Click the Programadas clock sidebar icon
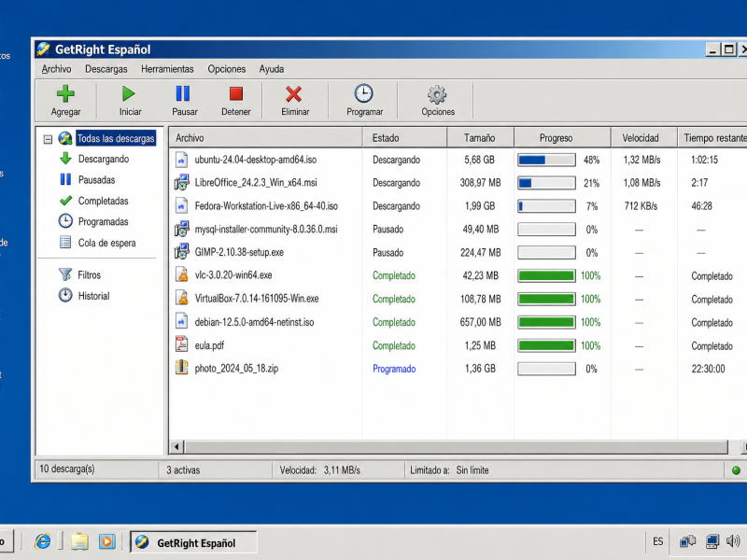The height and width of the screenshot is (560, 747). coord(65,221)
